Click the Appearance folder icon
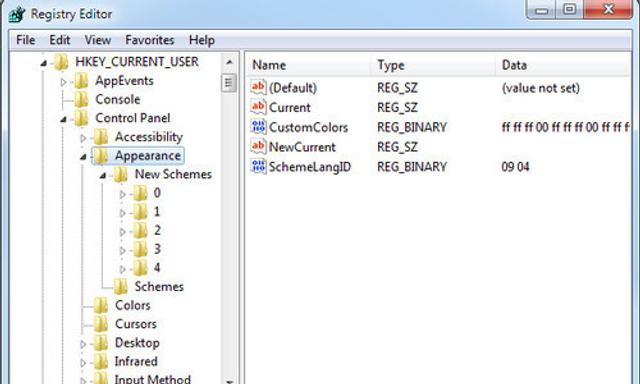640x384 pixels. coord(100,156)
